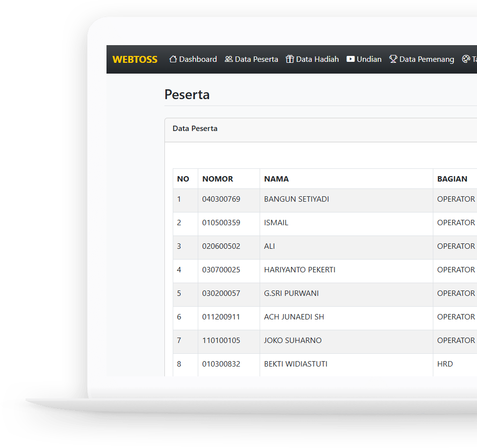This screenshot has height=448, width=477.
Task: Click the BAGIAN column header
Action: click(452, 179)
